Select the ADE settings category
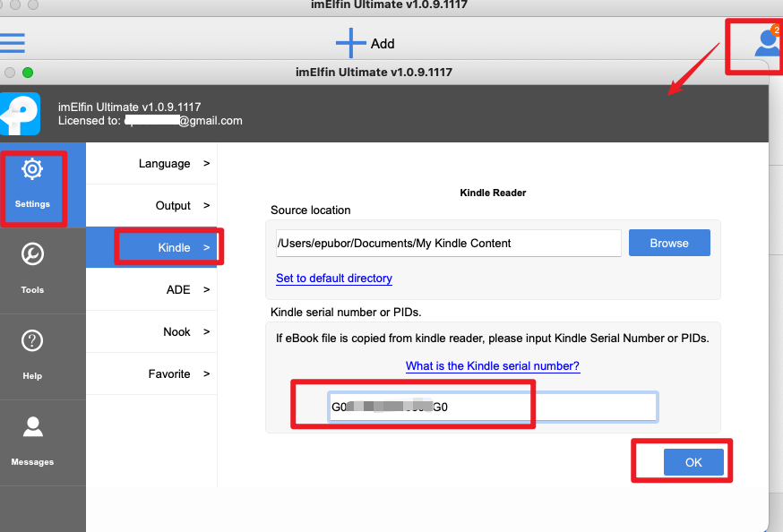783x532 pixels. pyautogui.click(x=151, y=289)
